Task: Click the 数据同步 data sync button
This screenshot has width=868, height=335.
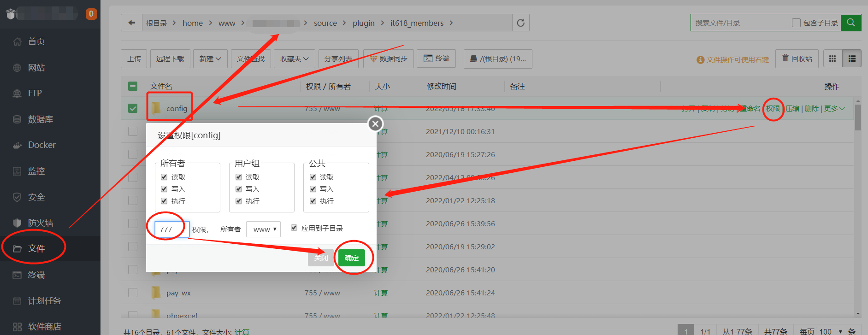Action: pyautogui.click(x=389, y=59)
